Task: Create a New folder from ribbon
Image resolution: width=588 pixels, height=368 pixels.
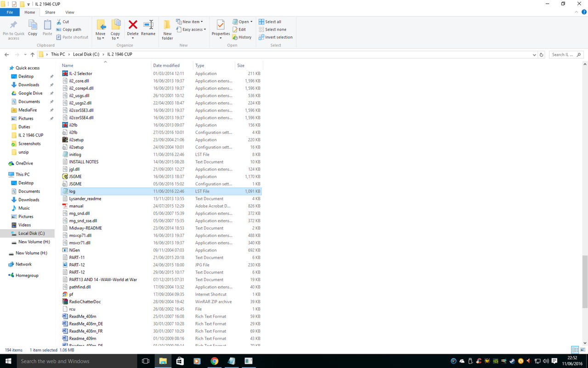Action: coord(167,29)
